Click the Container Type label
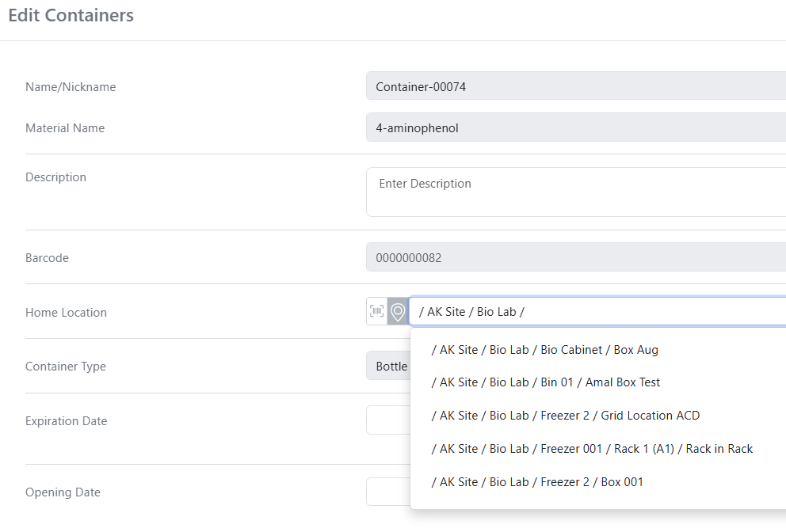The width and height of the screenshot is (786, 532). point(65,367)
